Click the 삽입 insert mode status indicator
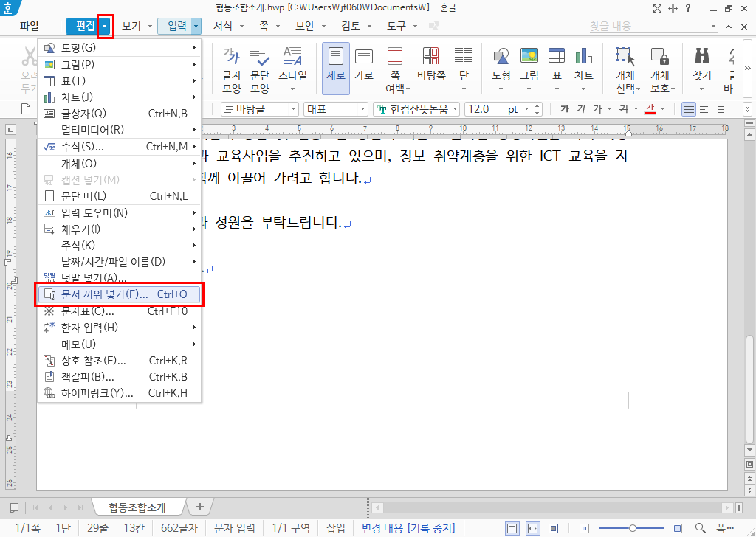Screen dimensions: 756x537 click(x=336, y=528)
